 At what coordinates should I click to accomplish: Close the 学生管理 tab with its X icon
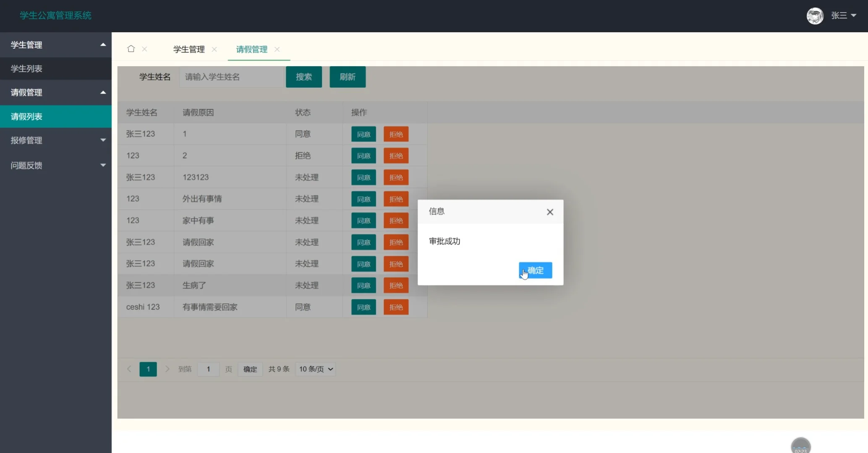(214, 49)
